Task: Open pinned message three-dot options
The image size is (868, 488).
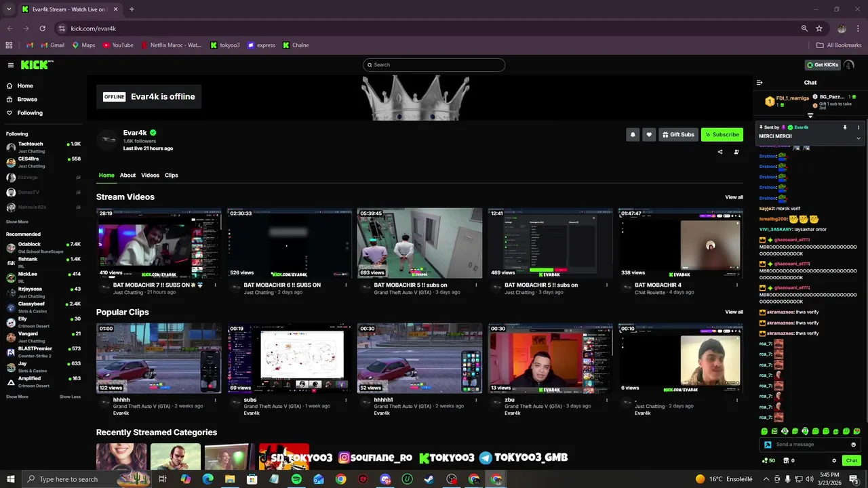Action: [859, 127]
